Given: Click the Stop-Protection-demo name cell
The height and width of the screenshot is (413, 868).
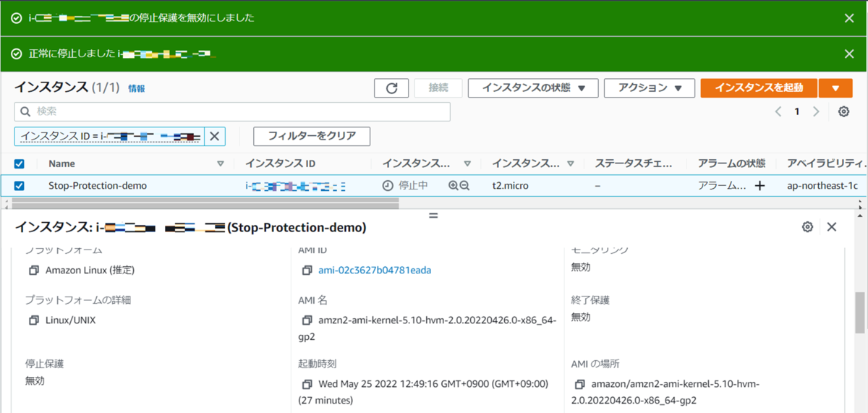Looking at the screenshot, I should point(98,186).
